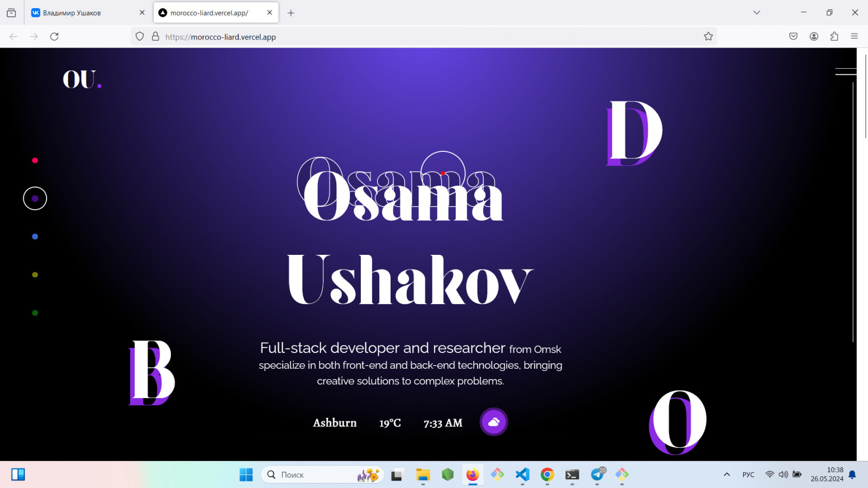Open the battery tray icon

click(x=797, y=474)
